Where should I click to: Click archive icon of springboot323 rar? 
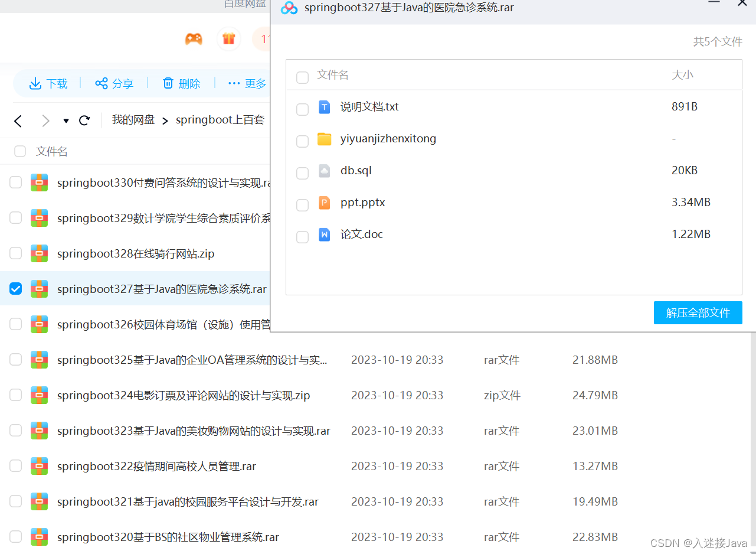(x=40, y=431)
